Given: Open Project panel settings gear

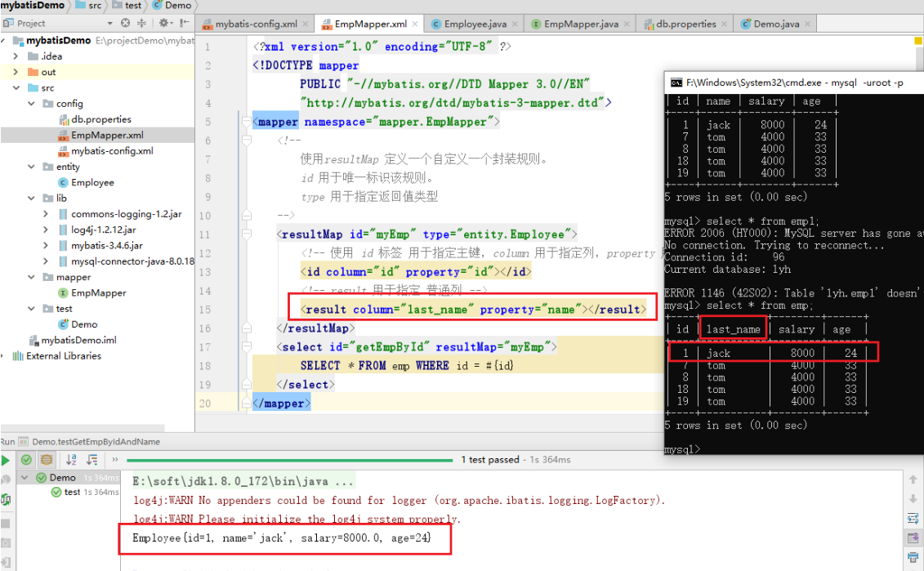Looking at the screenshot, I should [x=164, y=23].
